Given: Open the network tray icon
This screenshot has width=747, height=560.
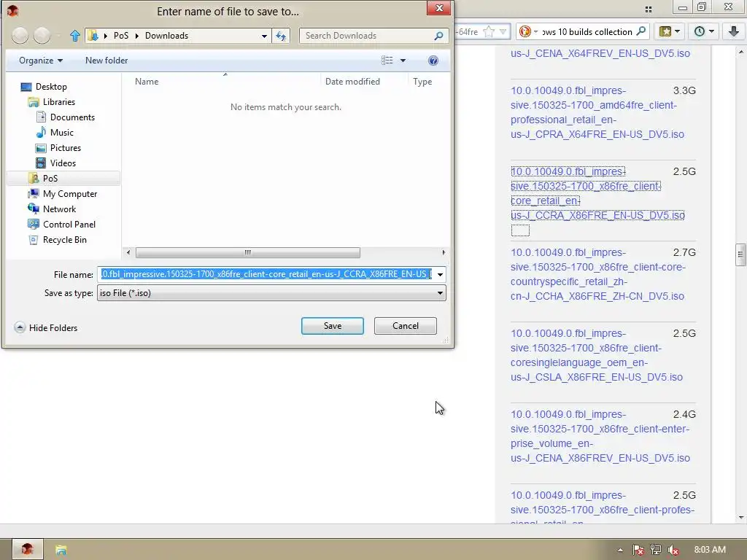Looking at the screenshot, I should [656, 550].
